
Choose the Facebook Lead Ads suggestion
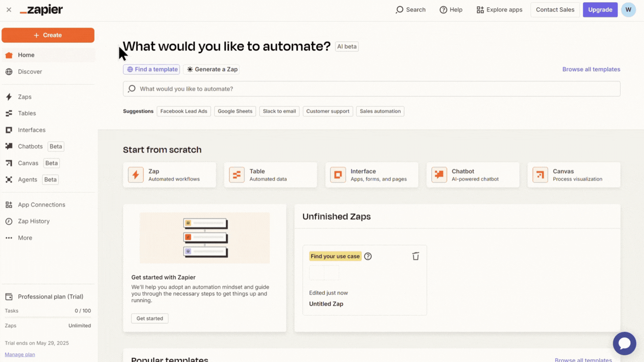[184, 111]
